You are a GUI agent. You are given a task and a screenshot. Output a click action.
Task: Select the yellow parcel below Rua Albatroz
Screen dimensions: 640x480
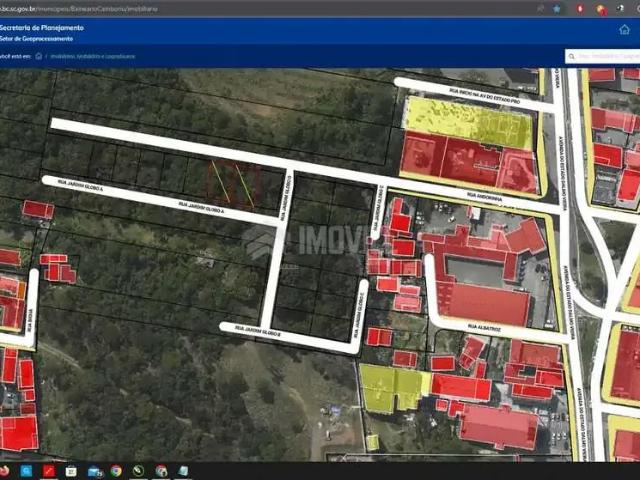[394, 388]
